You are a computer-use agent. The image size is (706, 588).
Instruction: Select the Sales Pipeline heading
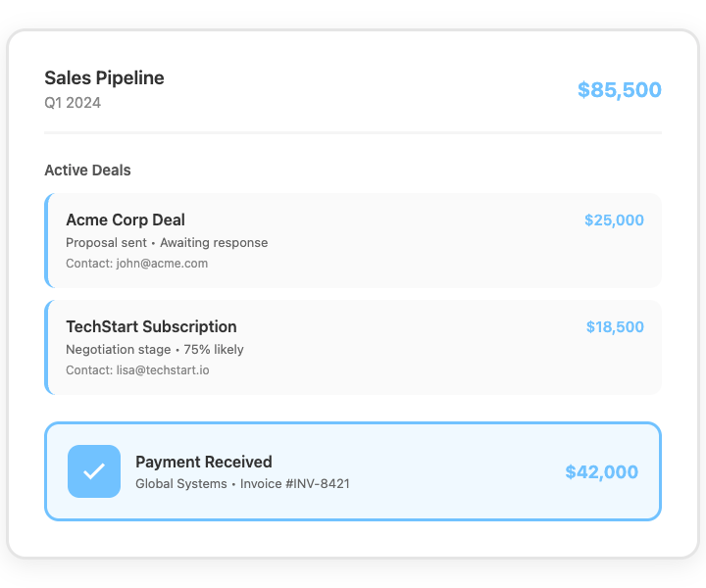click(104, 78)
